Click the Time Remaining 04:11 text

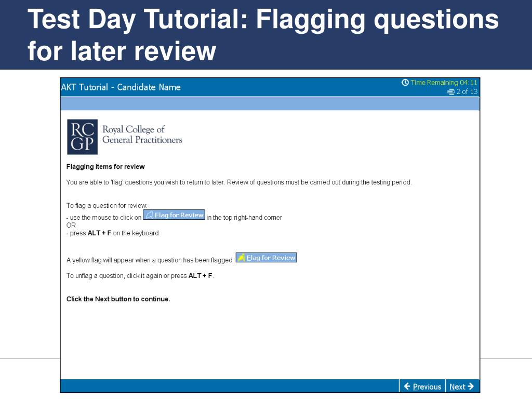click(444, 83)
